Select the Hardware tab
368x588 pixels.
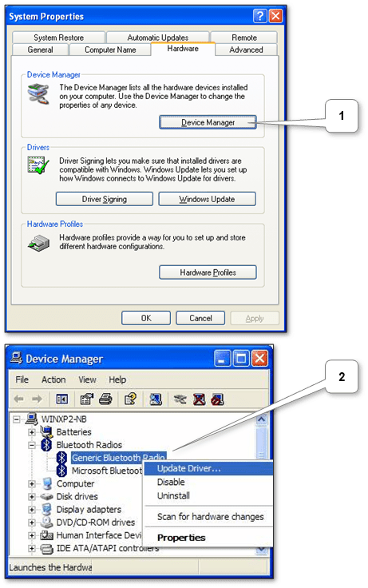point(183,49)
